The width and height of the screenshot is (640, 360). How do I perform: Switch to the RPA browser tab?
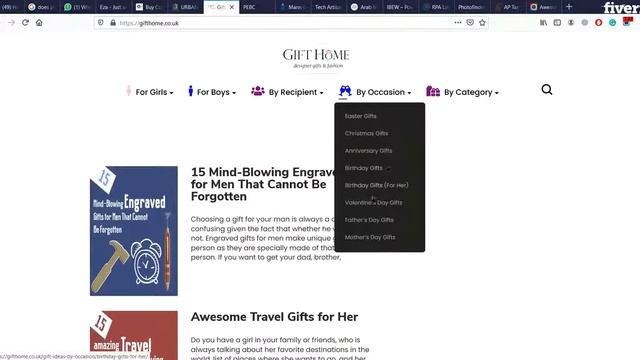[436, 7]
